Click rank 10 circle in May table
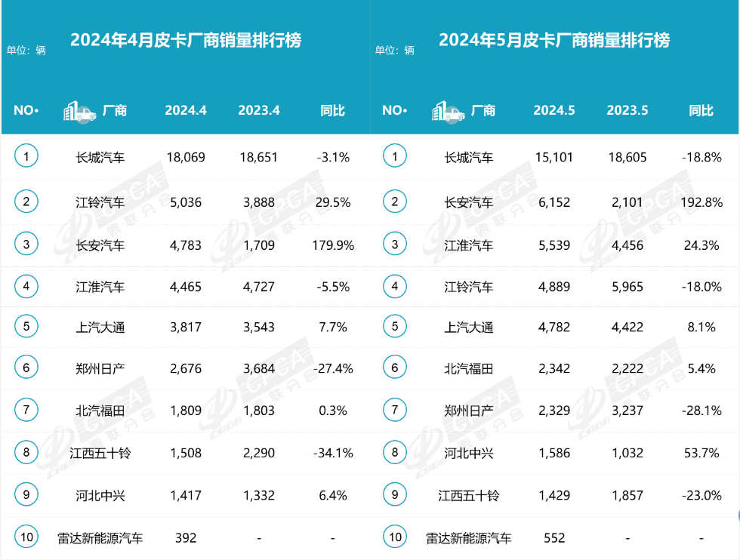This screenshot has height=560, width=740. (395, 538)
